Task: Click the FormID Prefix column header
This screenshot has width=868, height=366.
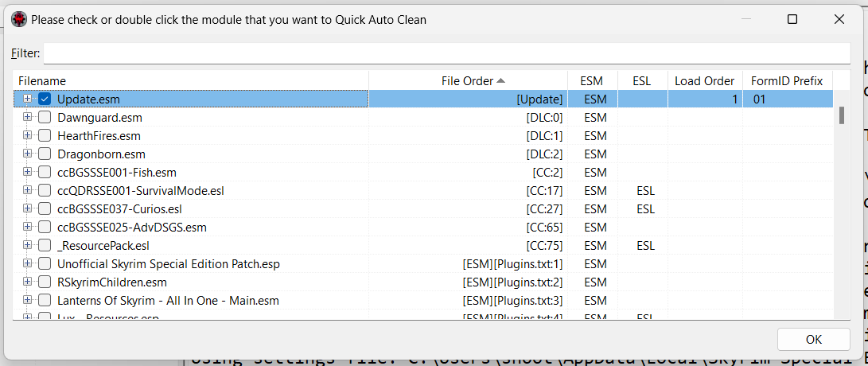Action: [x=787, y=81]
